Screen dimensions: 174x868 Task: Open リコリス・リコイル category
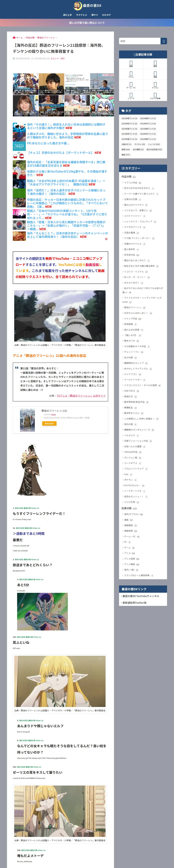[134, 272]
